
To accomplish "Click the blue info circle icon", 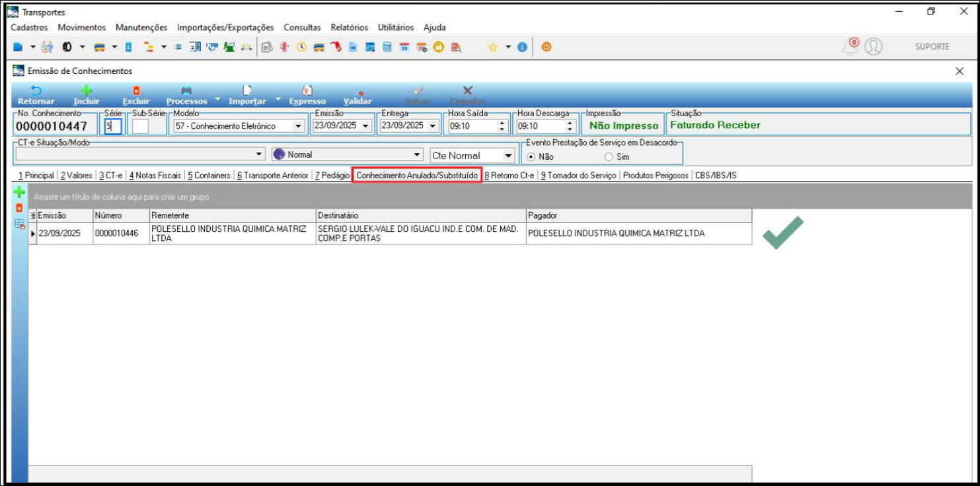I will 522,47.
